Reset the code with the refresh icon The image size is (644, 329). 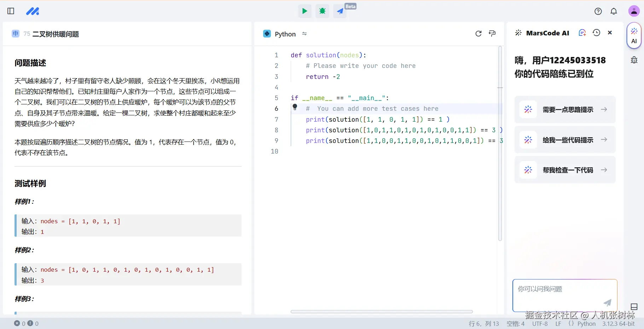pyautogui.click(x=478, y=34)
